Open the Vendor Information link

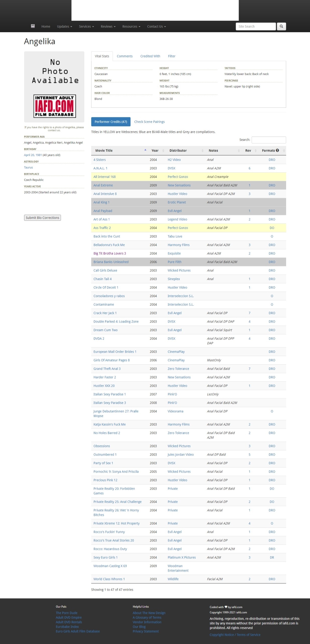[x=147, y=622]
